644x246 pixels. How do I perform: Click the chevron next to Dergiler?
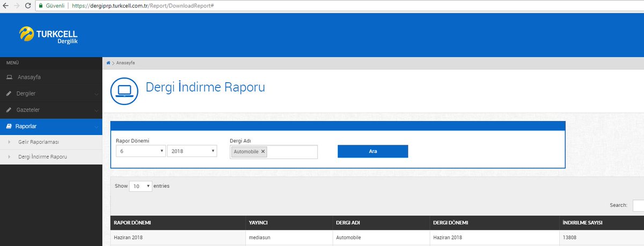[x=96, y=94]
